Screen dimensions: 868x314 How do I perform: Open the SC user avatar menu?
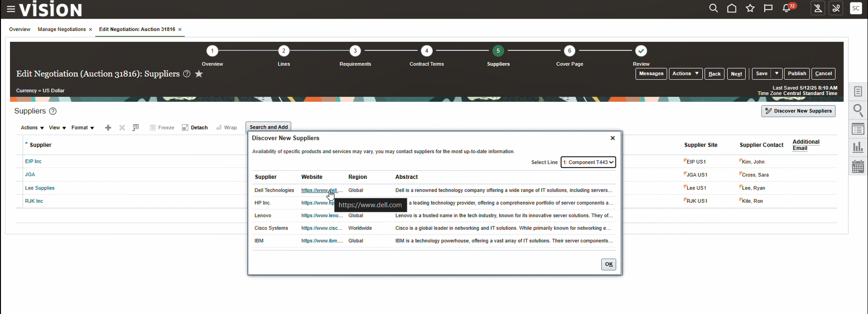(x=856, y=8)
